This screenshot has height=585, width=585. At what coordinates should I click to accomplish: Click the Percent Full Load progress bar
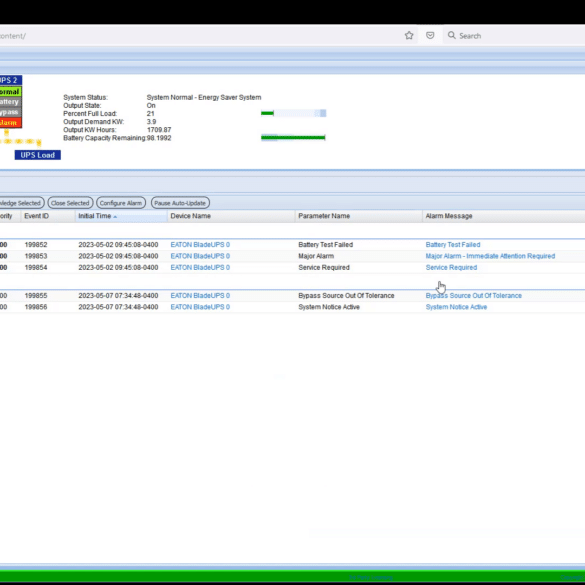(x=294, y=113)
